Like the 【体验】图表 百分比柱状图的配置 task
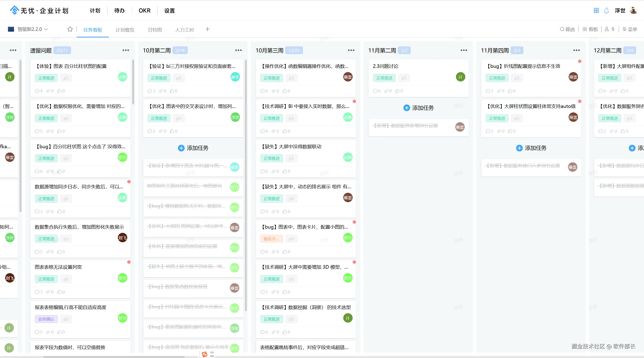 click(x=59, y=91)
